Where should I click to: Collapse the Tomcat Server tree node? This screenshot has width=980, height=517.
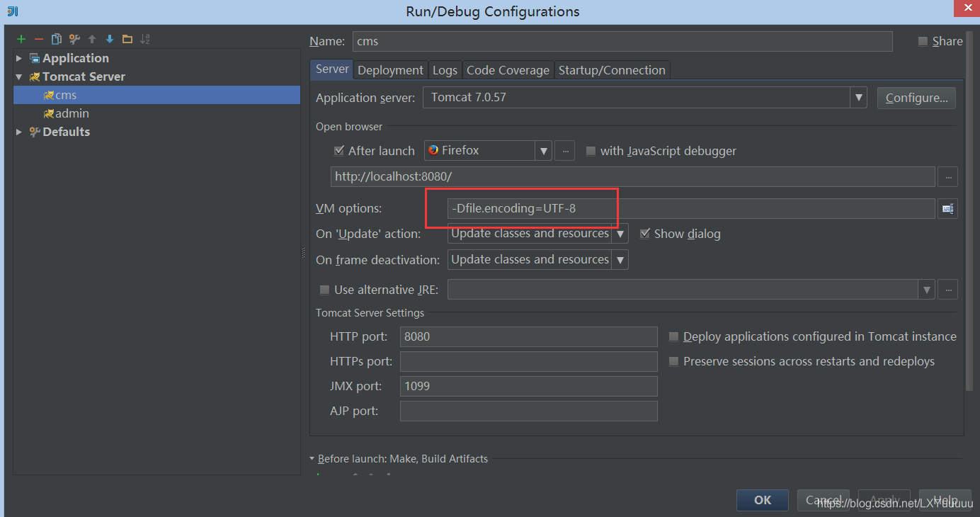[19, 76]
